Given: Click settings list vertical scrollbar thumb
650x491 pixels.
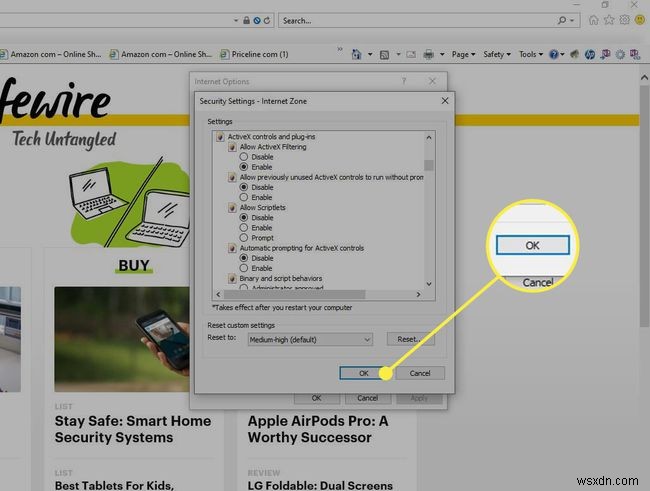Looking at the screenshot, I should pyautogui.click(x=429, y=165).
